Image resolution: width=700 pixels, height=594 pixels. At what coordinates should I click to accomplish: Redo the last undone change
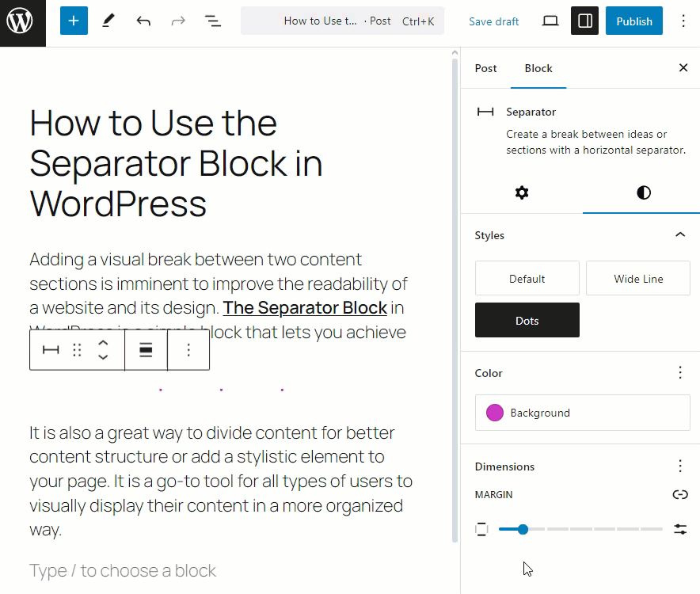[x=178, y=21]
